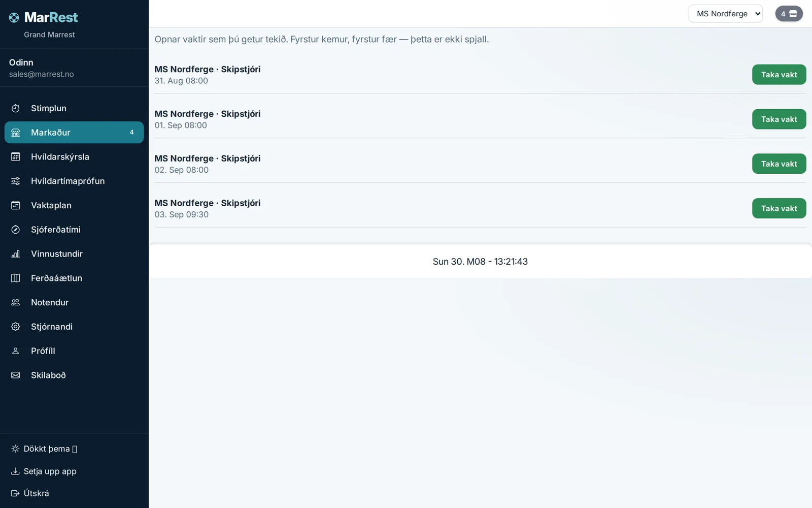
Task: Click the Opnar vaktir description text
Action: [x=322, y=39]
